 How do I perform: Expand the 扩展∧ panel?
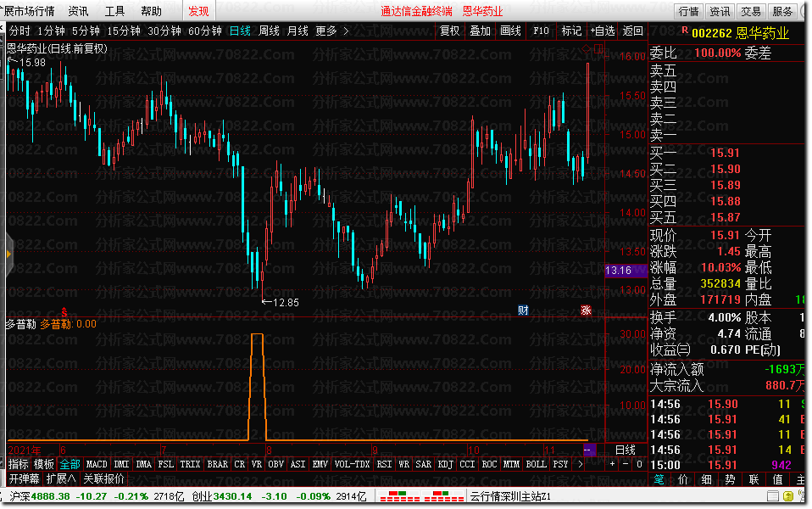coord(61,478)
